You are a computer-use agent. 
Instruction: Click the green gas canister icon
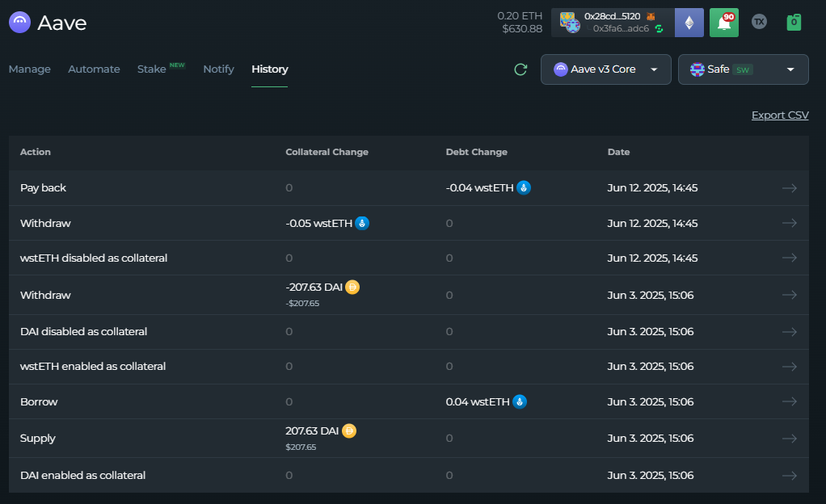pyautogui.click(x=794, y=22)
